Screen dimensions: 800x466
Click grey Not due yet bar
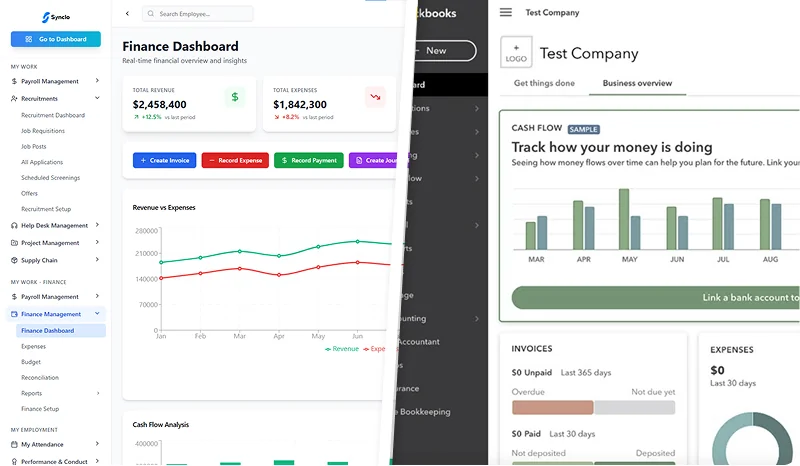click(635, 407)
